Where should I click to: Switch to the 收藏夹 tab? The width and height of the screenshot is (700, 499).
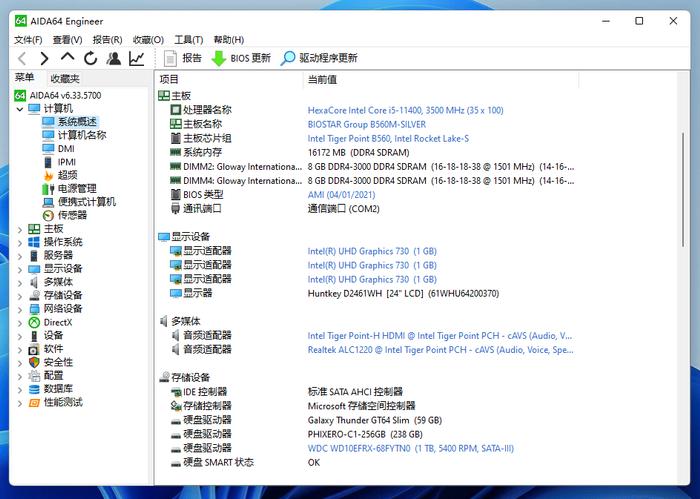pos(65,79)
